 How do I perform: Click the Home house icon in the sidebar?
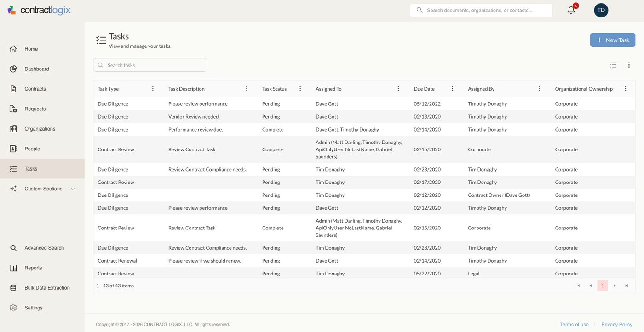[x=13, y=49]
